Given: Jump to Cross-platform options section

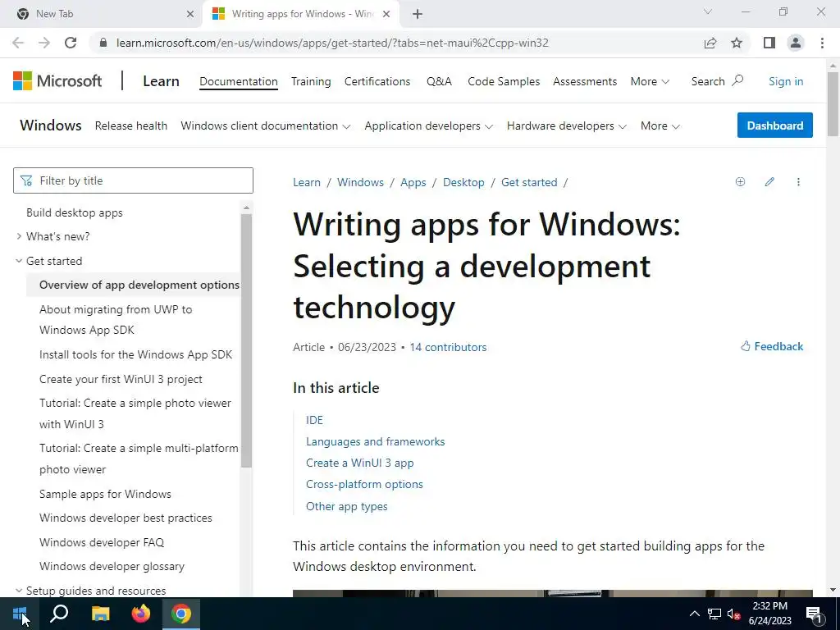Looking at the screenshot, I should [x=364, y=484].
